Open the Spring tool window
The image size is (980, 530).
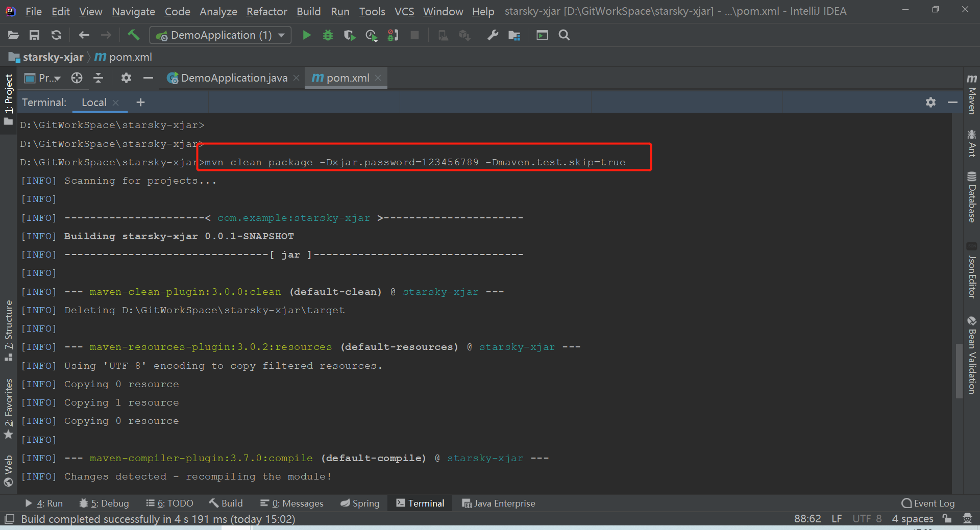click(360, 503)
